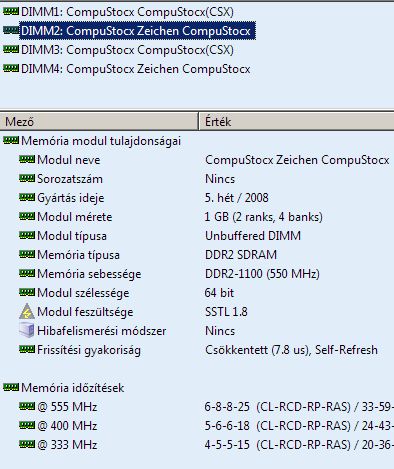The image size is (394, 469).
Task: Select the highlighted DIMM2 CompuStocx Zeichen row
Action: click(x=137, y=31)
